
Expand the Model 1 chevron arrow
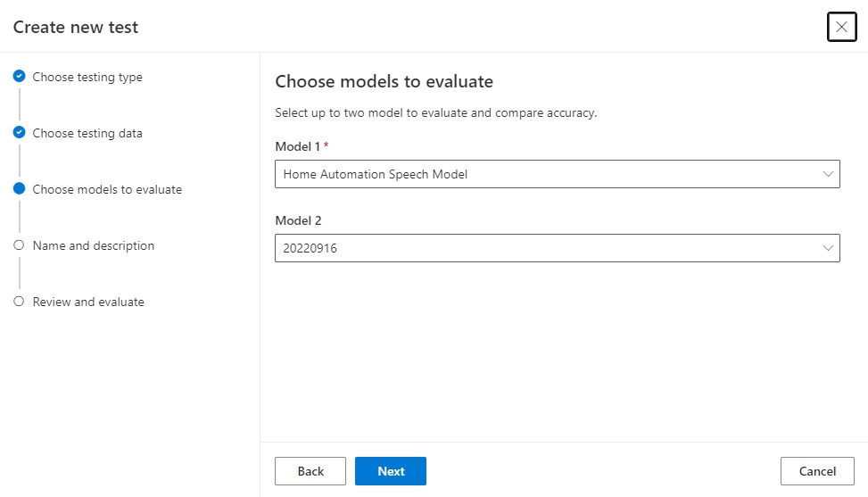pos(827,174)
